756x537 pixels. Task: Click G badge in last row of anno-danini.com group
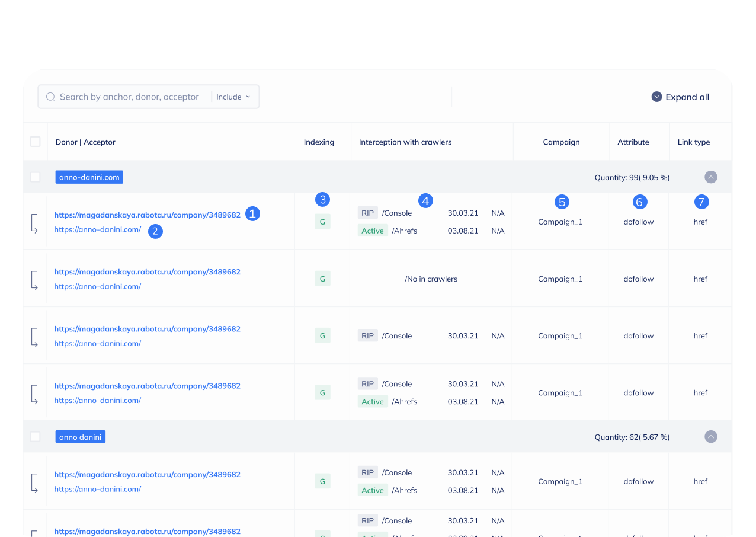(x=322, y=392)
